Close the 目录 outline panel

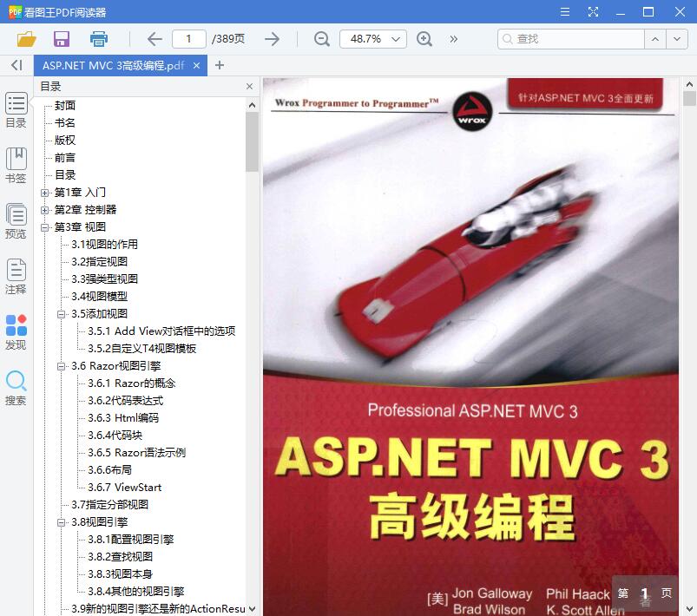pyautogui.click(x=249, y=86)
